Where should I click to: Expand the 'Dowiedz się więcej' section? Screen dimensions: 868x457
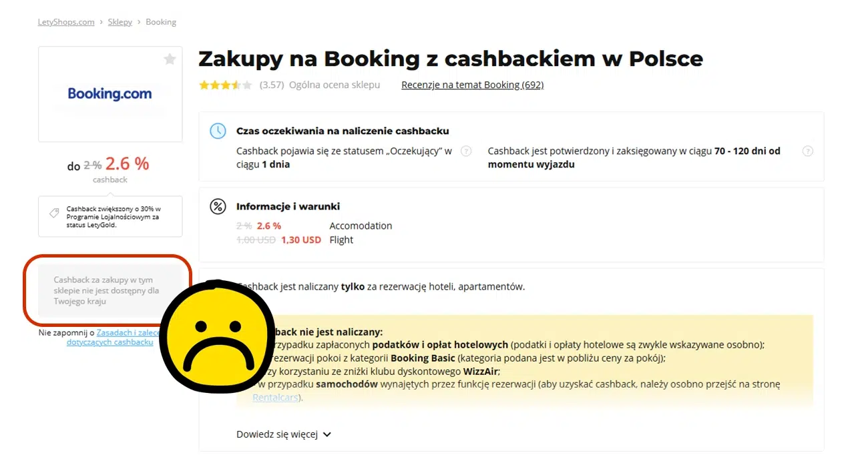click(x=276, y=434)
